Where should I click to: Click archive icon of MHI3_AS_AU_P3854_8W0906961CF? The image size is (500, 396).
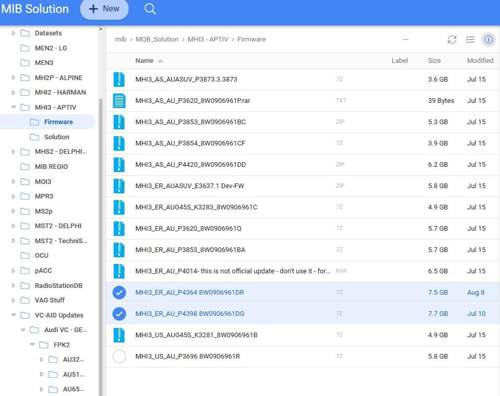pyautogui.click(x=119, y=143)
